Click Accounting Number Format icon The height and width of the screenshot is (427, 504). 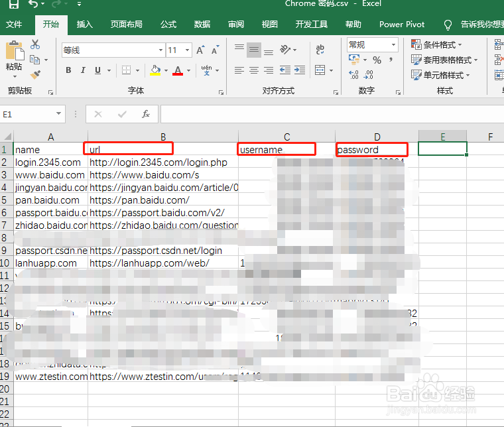pyautogui.click(x=354, y=60)
